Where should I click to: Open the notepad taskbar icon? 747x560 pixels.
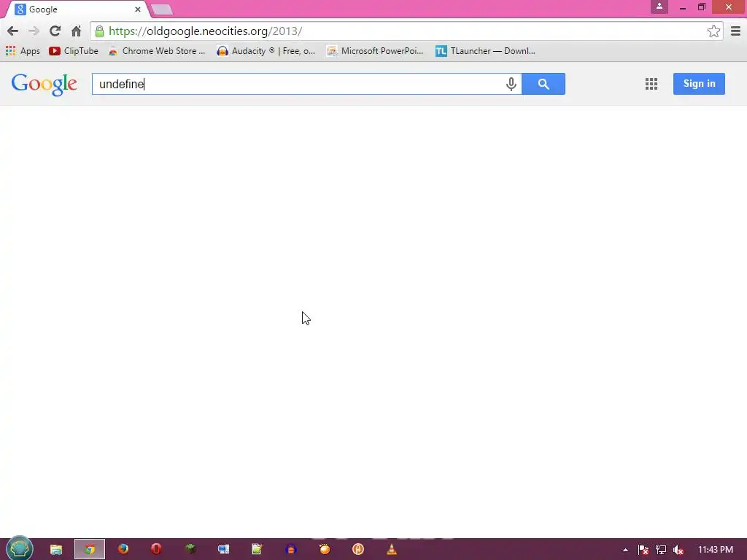click(x=258, y=549)
